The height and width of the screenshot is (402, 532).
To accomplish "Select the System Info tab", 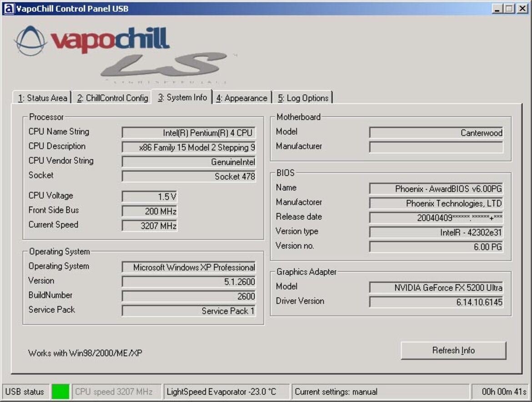I will pyautogui.click(x=182, y=97).
